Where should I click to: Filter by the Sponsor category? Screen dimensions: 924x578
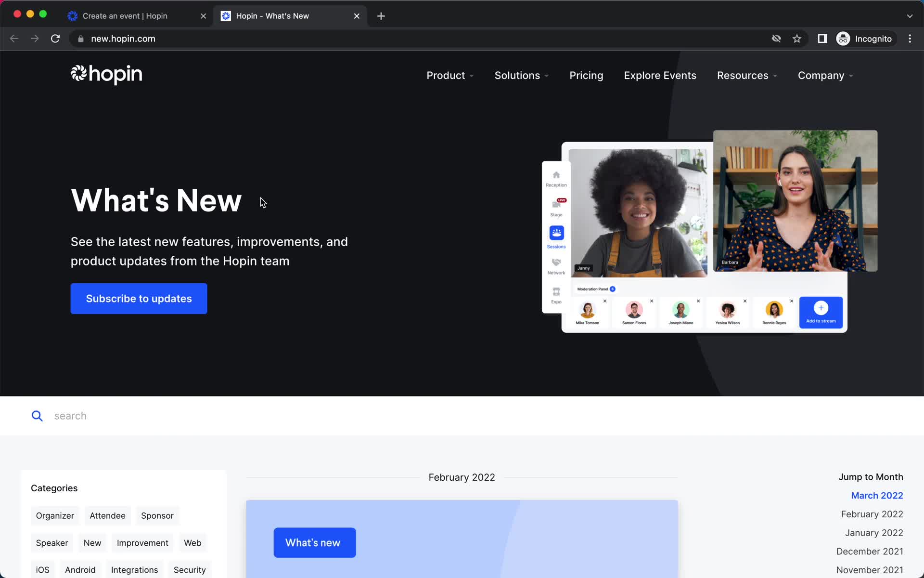(x=157, y=516)
